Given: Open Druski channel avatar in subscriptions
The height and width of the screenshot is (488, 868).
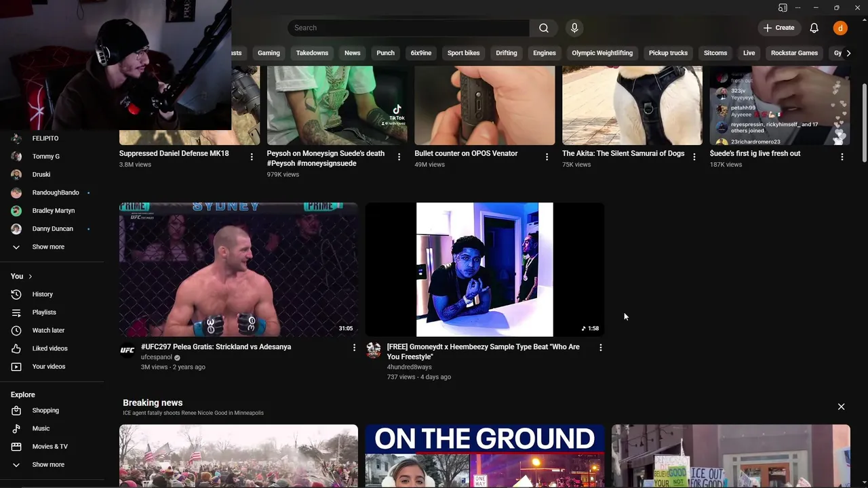Looking at the screenshot, I should tap(16, 174).
